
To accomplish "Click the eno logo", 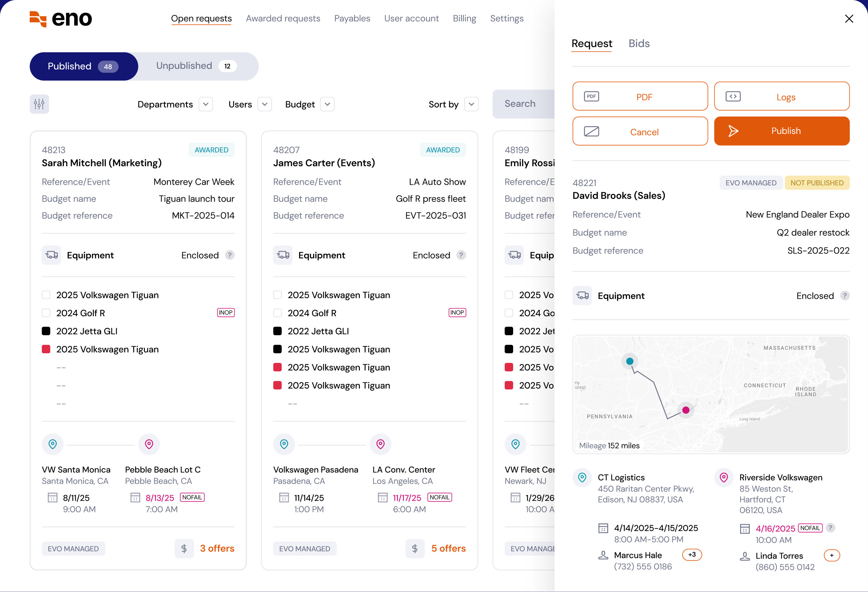I will pyautogui.click(x=60, y=19).
